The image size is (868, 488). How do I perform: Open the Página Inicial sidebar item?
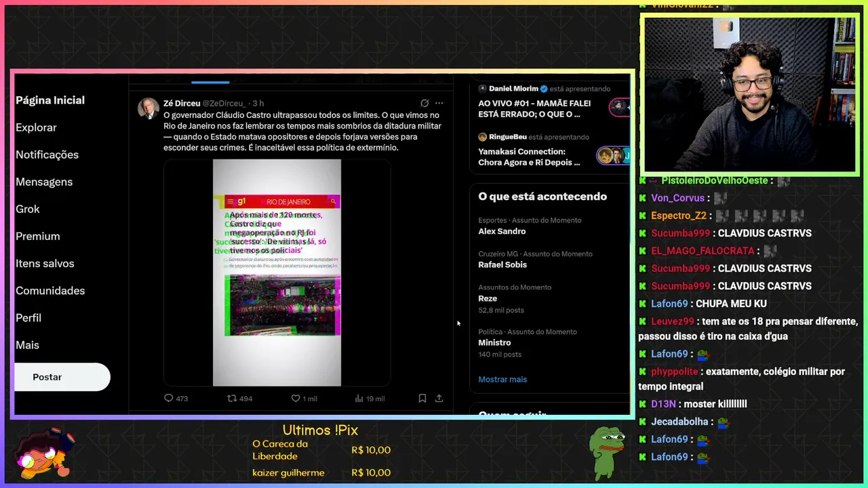50,100
